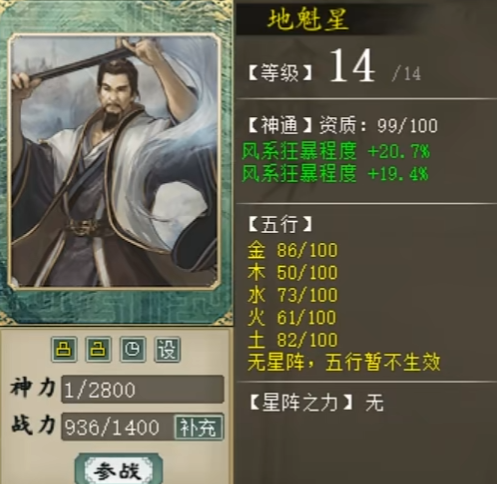This screenshot has height=484, width=497.
Task: Click the 补充 replenish button
Action: tap(199, 427)
